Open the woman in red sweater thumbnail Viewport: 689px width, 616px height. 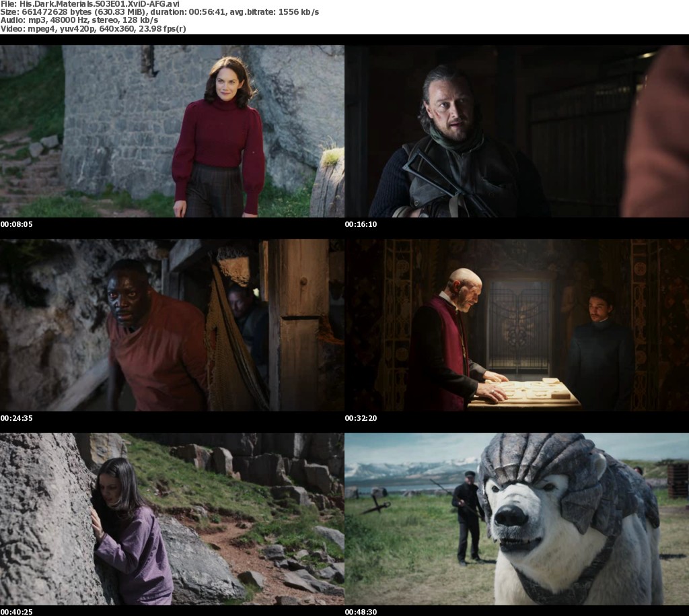coord(172,131)
